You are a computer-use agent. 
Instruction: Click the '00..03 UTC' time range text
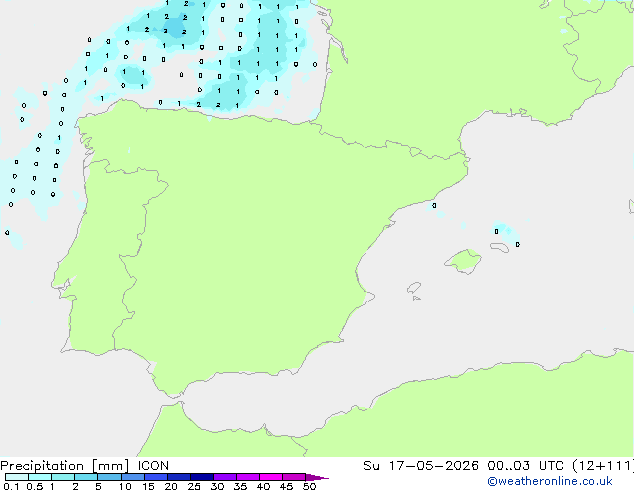(x=525, y=466)
